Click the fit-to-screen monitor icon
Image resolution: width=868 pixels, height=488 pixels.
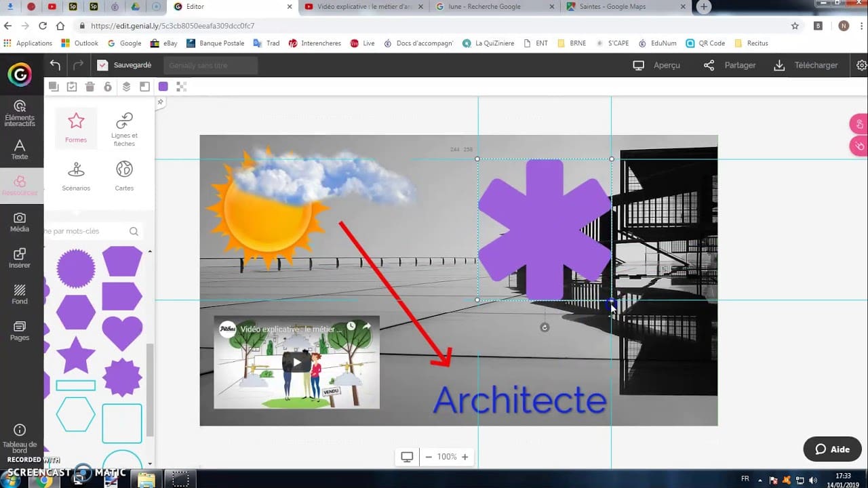(407, 457)
